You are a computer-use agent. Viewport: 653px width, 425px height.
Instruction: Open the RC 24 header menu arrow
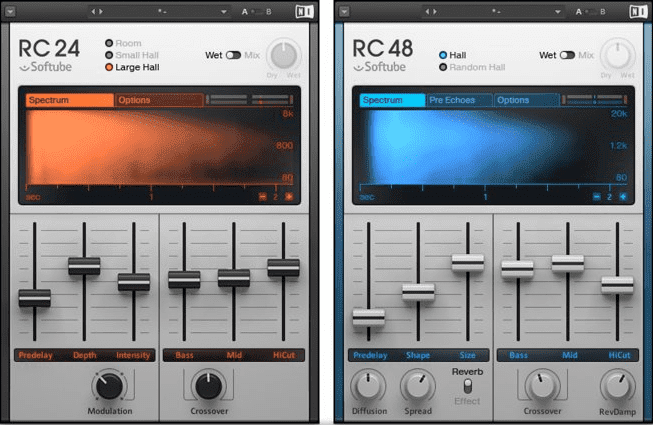click(x=10, y=11)
